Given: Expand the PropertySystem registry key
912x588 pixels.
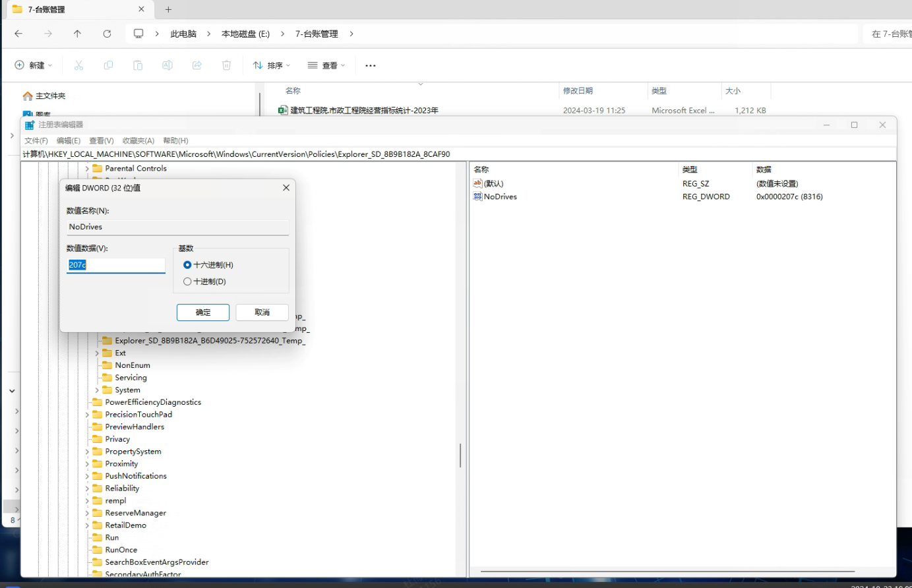Looking at the screenshot, I should point(87,452).
